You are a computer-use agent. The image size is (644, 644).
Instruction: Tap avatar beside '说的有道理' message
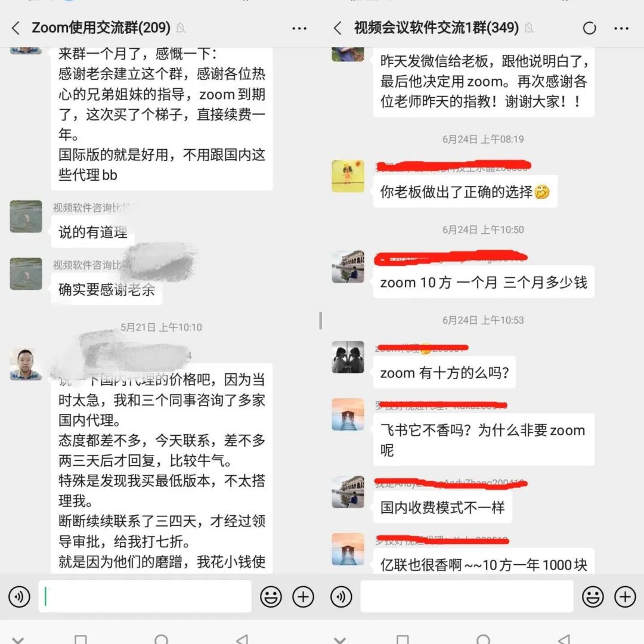[x=26, y=216]
